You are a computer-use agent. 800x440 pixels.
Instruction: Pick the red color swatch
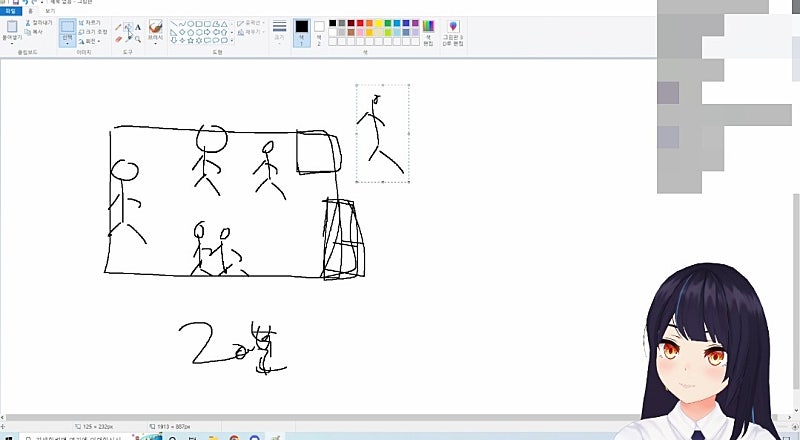coord(360,23)
